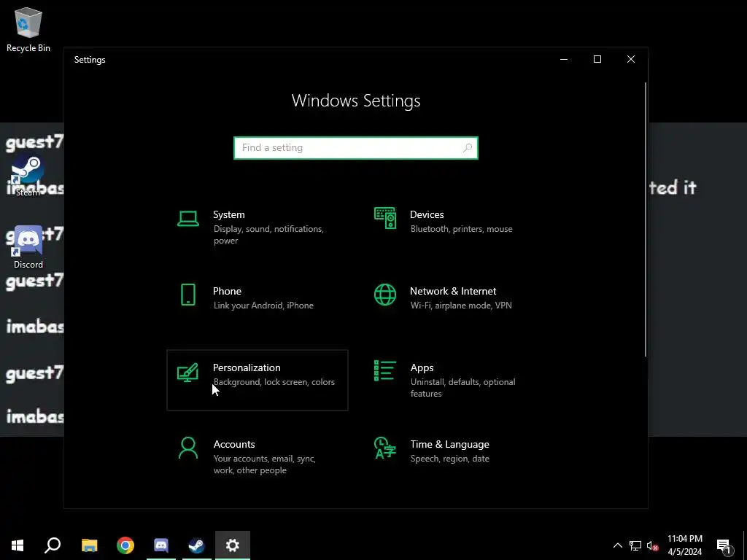Click the Settings gear in taskbar
The height and width of the screenshot is (560, 747).
233,545
